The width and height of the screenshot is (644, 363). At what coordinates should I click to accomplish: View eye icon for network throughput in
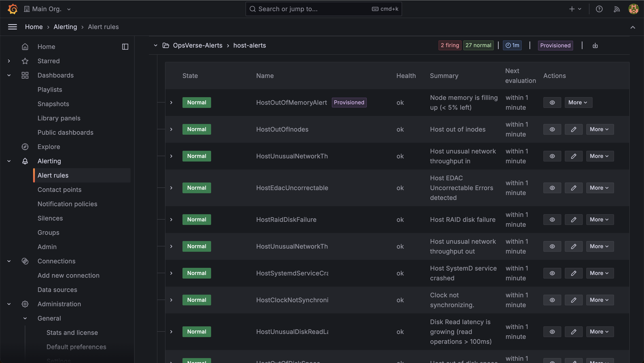pyautogui.click(x=552, y=156)
